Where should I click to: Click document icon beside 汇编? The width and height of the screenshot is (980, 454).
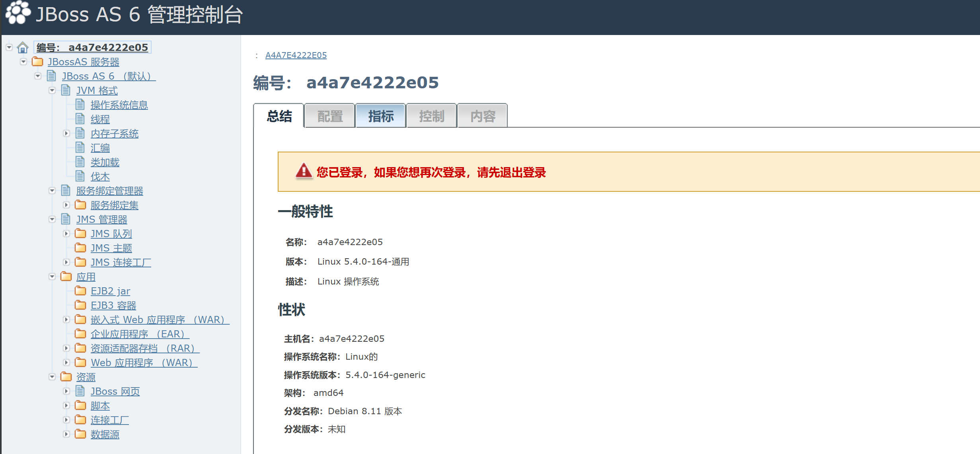[x=80, y=147]
